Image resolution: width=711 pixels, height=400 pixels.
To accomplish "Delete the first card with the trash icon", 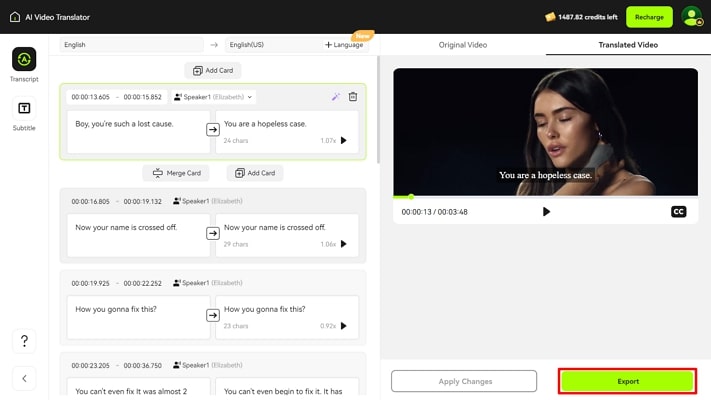I will click(x=353, y=97).
